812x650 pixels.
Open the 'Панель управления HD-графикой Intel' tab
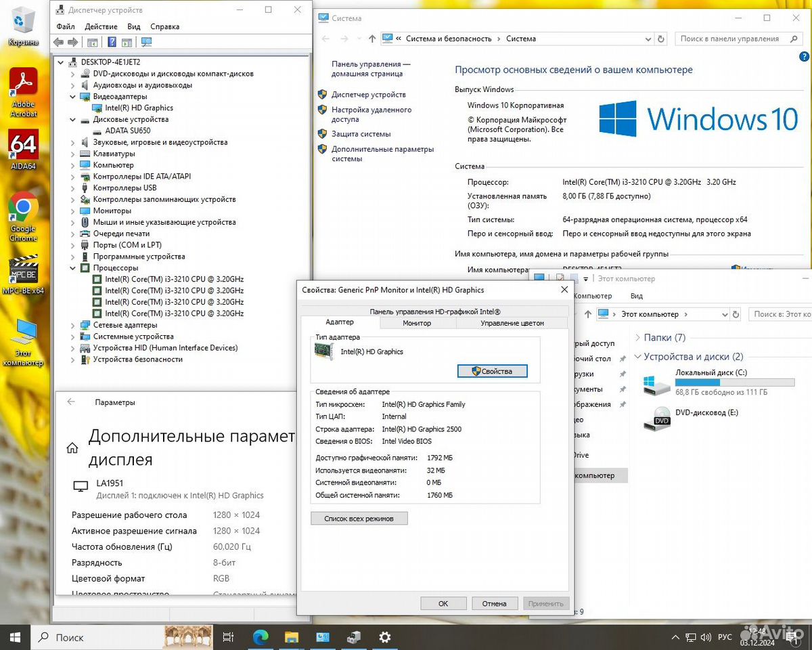coord(435,311)
